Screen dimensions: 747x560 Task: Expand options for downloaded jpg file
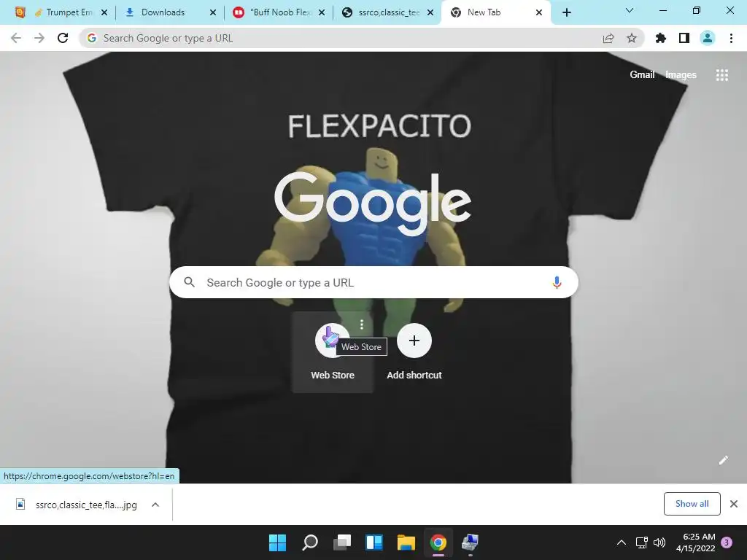click(x=155, y=505)
